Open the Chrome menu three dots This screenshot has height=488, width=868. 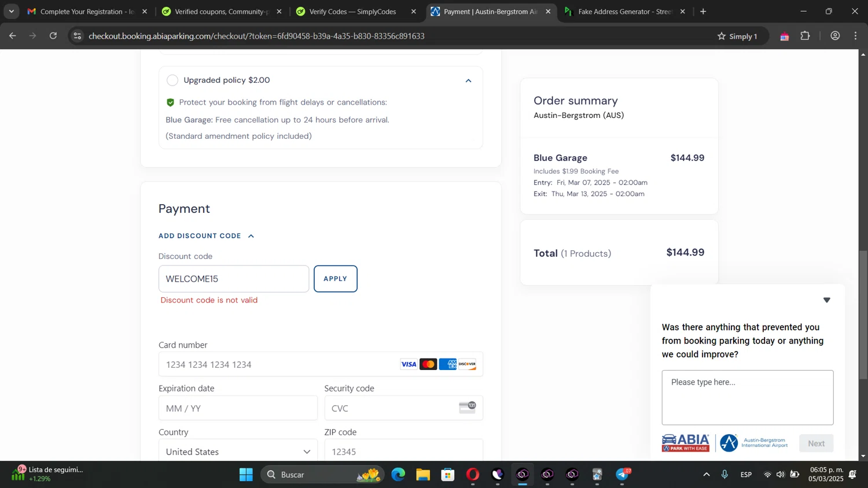tap(856, 36)
